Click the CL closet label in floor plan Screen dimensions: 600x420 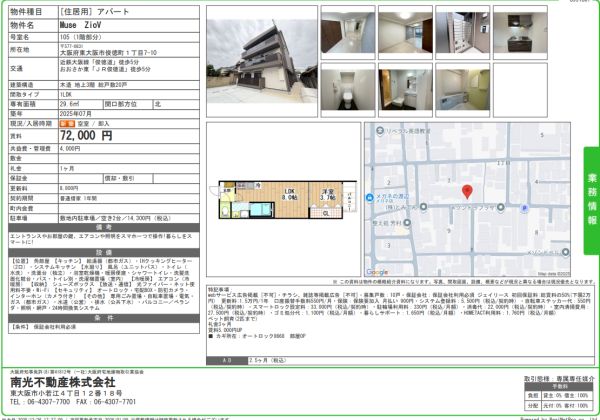click(x=326, y=213)
